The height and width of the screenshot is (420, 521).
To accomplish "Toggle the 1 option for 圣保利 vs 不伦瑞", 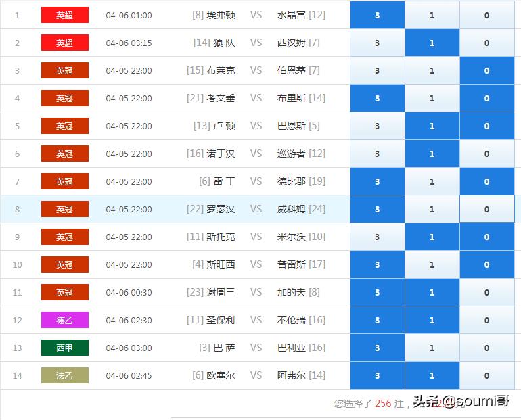I will pyautogui.click(x=432, y=320).
